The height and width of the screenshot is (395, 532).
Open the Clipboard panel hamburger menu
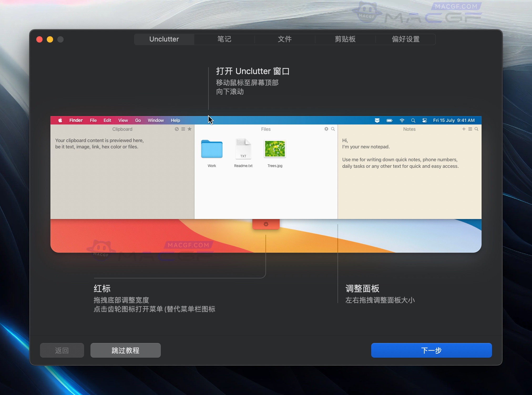183,129
